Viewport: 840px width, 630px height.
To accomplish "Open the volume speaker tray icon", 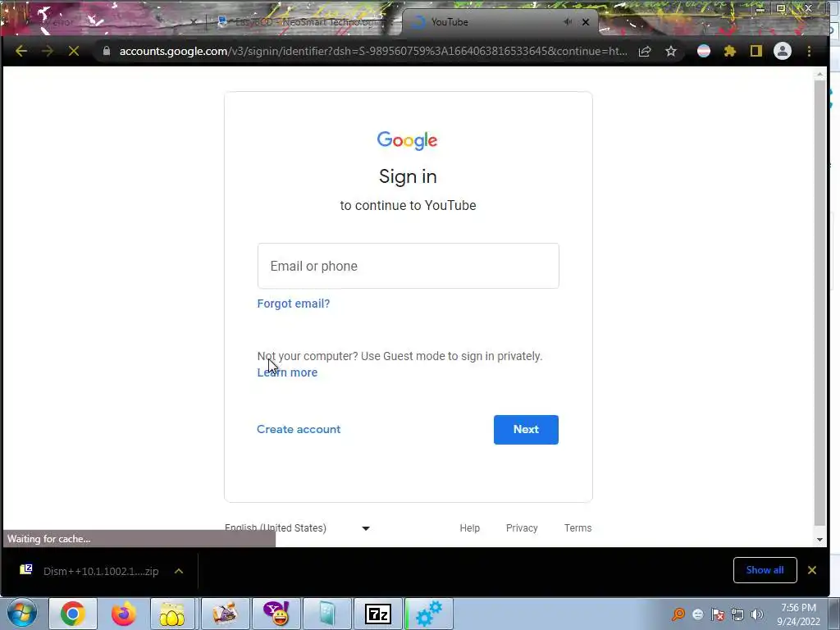I will point(756,614).
